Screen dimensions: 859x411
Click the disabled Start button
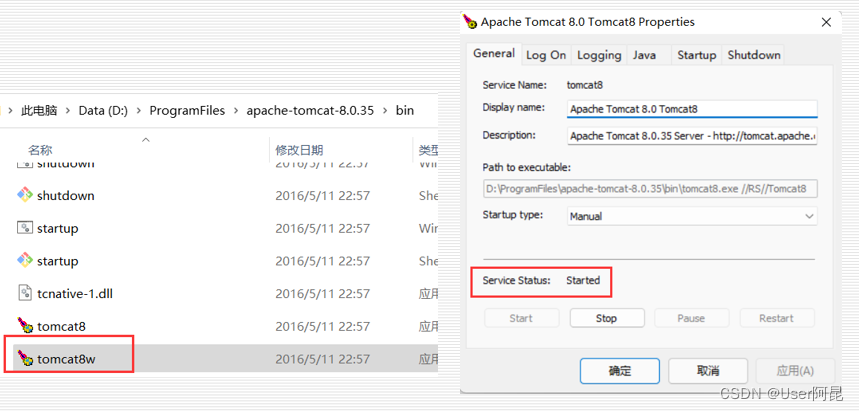(x=521, y=318)
